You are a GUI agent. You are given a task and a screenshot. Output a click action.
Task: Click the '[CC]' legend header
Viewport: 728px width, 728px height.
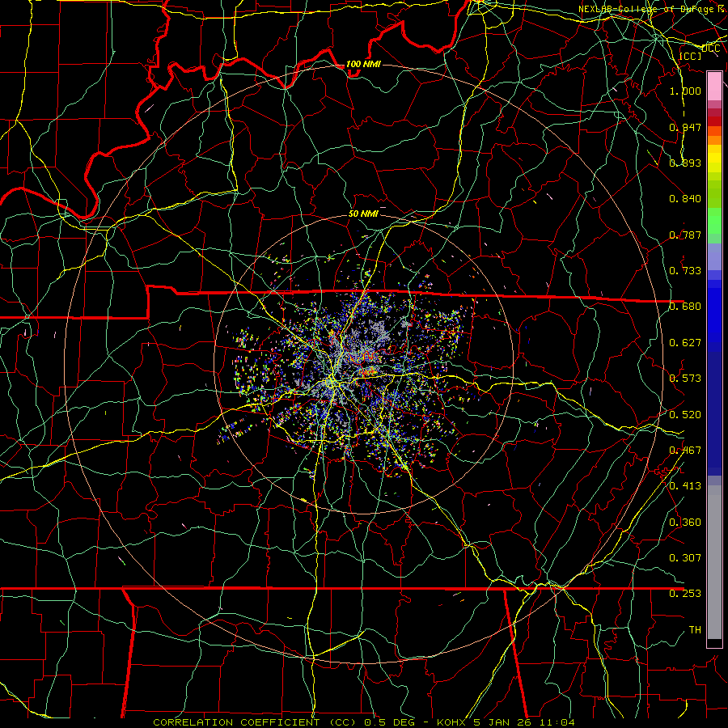point(691,56)
